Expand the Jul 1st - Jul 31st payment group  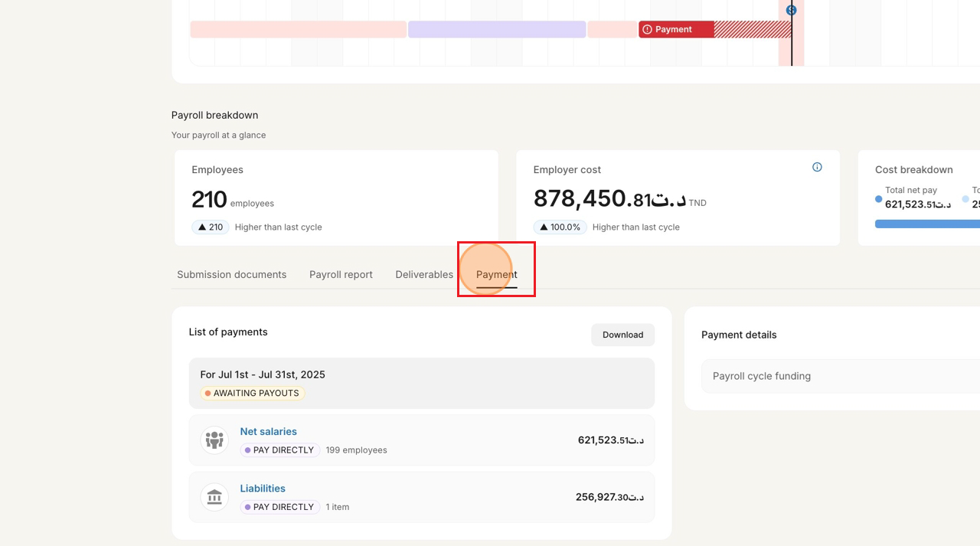click(x=421, y=374)
